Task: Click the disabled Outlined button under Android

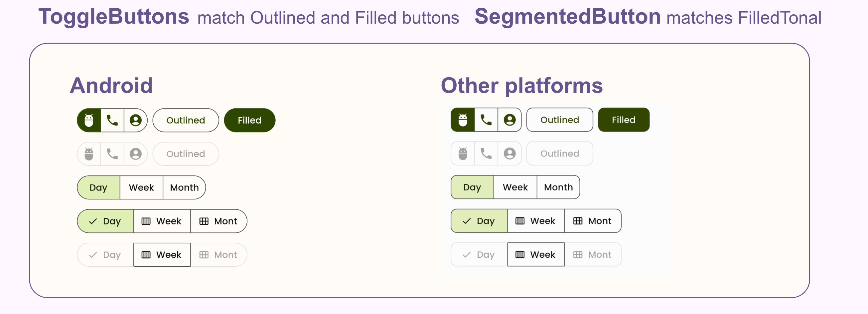Action: (186, 154)
